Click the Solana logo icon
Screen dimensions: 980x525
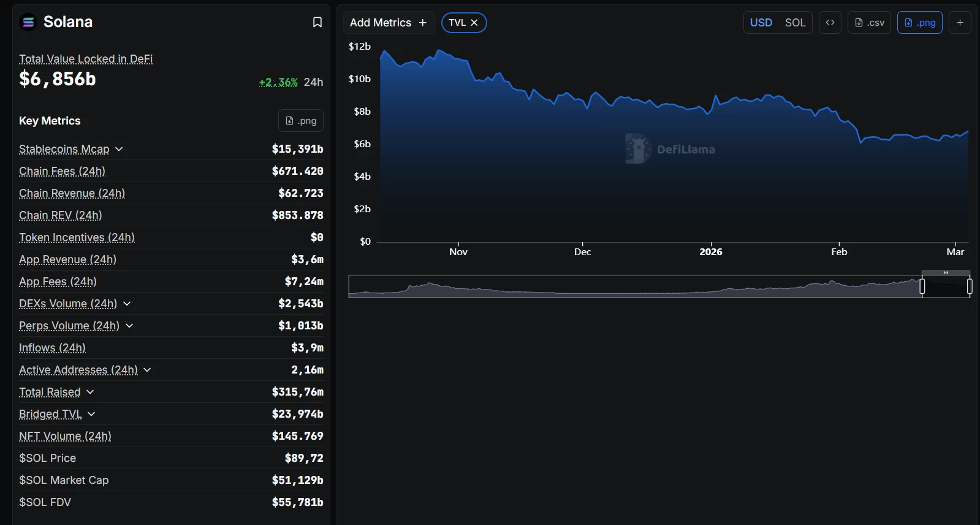click(28, 22)
